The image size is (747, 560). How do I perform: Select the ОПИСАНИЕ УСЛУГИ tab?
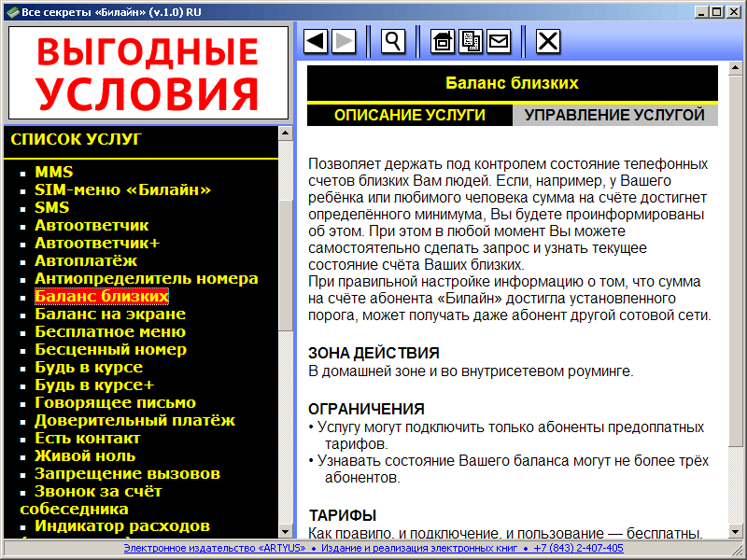tap(410, 115)
